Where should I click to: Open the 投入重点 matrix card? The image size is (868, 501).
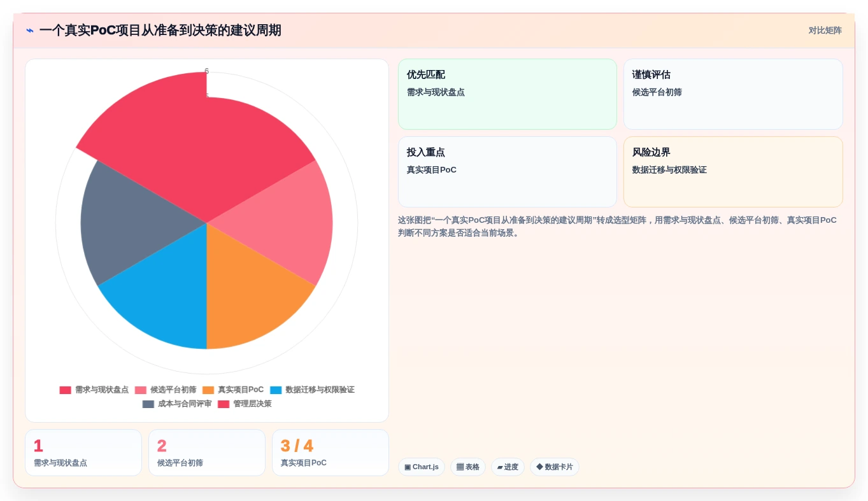(x=508, y=172)
